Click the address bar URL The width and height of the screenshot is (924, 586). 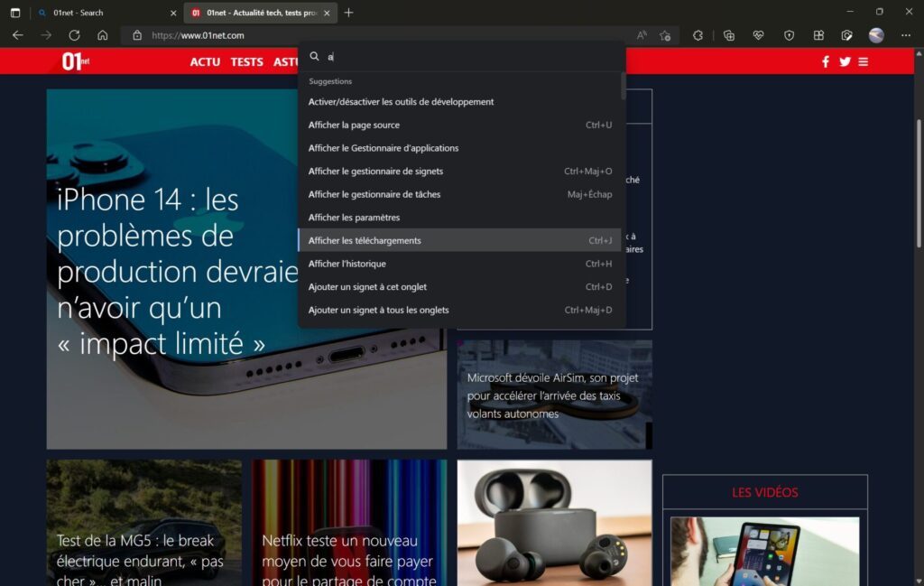point(198,35)
